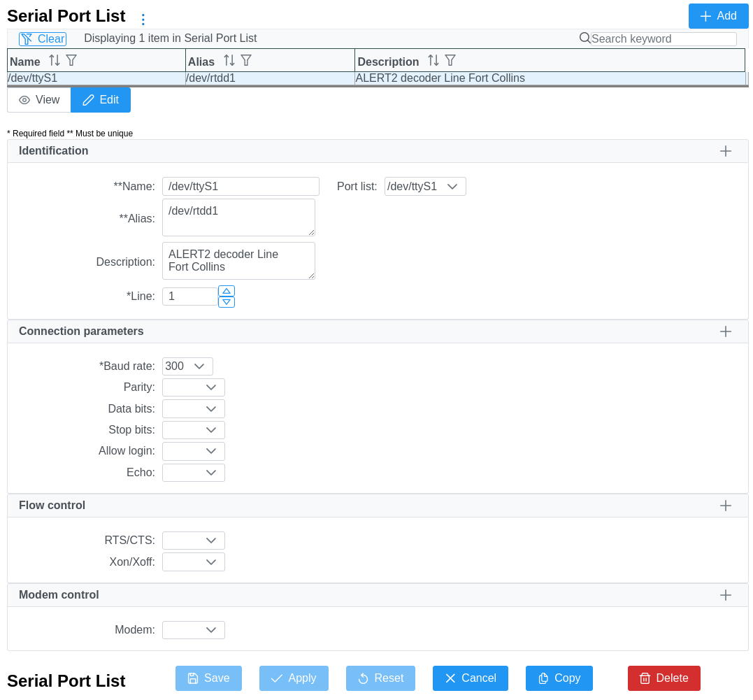Open the Parity dropdown
The image size is (753, 700).
[194, 387]
